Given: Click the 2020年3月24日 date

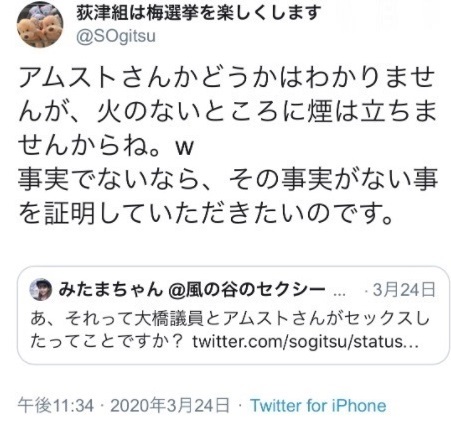Looking at the screenshot, I should coord(170,405).
